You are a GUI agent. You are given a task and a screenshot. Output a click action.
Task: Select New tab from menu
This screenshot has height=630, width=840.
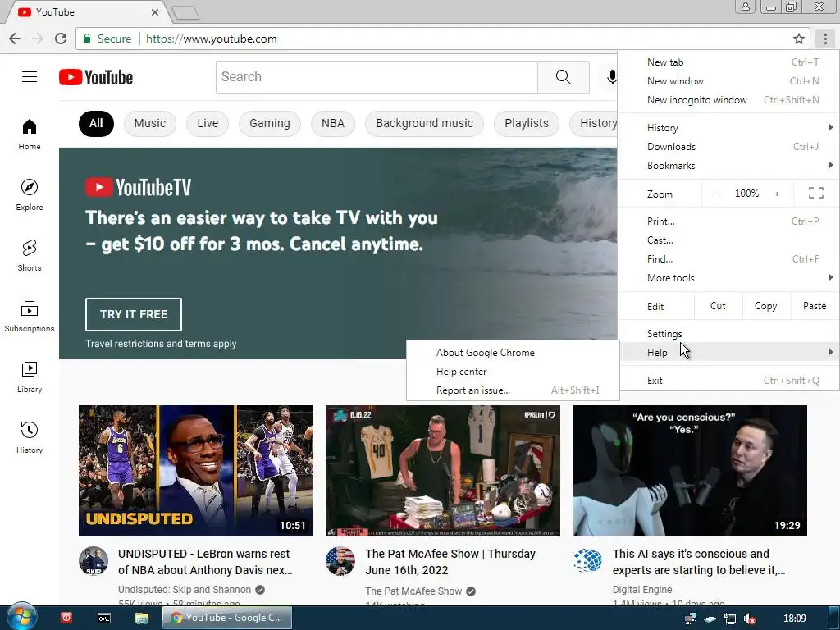tap(728, 62)
